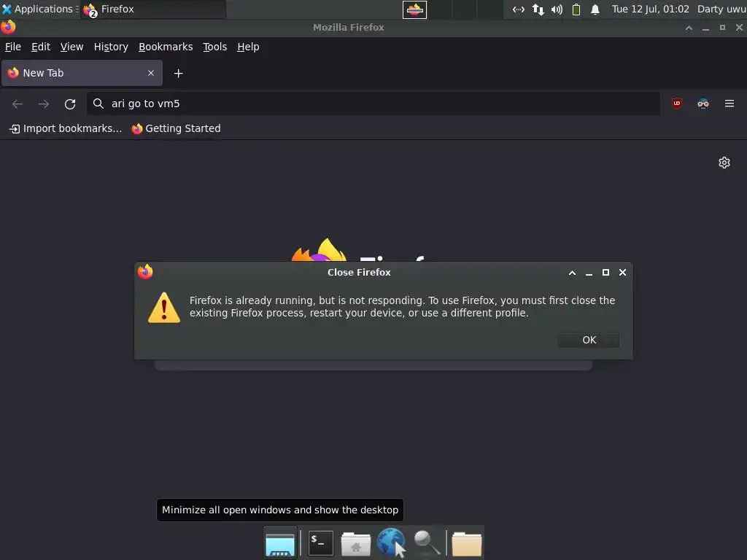Open the File menu
The image size is (747, 560).
coord(13,47)
